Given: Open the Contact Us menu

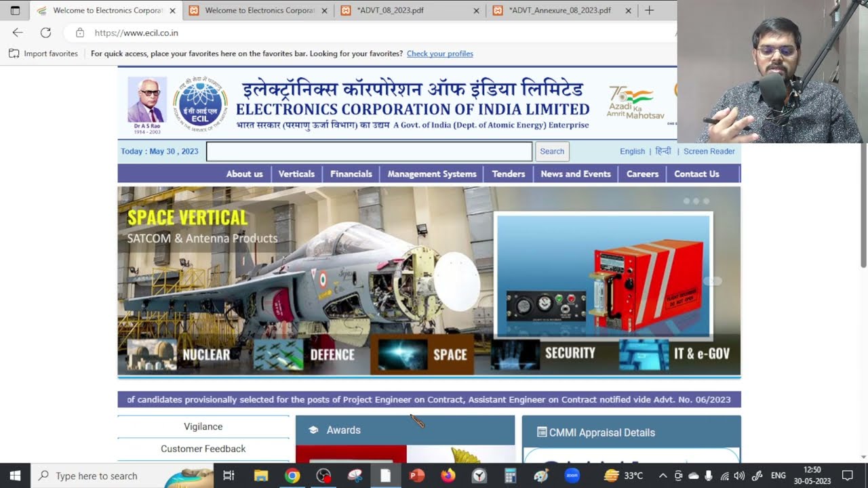Looking at the screenshot, I should click(696, 174).
